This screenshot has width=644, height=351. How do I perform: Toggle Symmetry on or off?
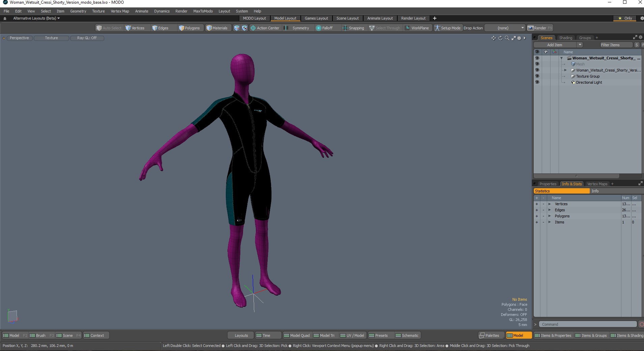[x=297, y=28]
